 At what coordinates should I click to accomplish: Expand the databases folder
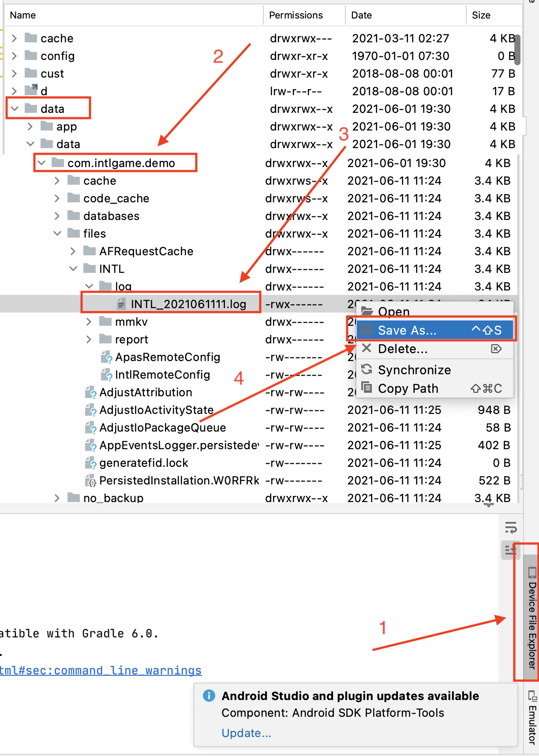coord(57,216)
